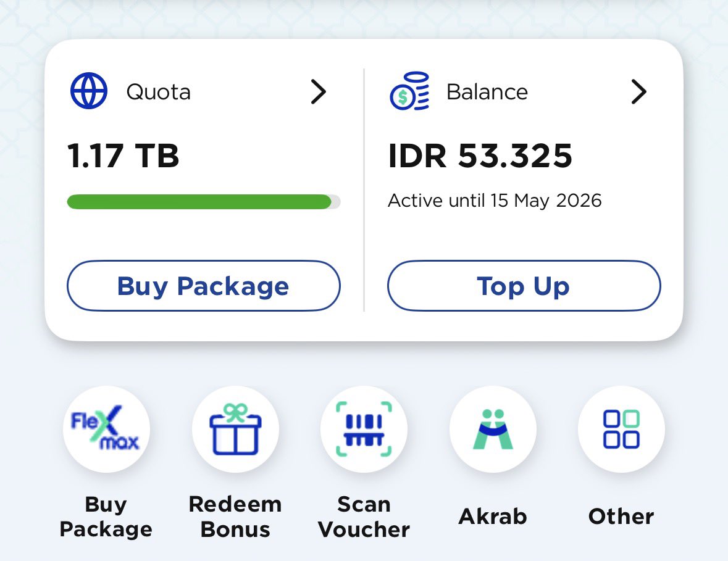Click the Buy Package outlined button
728x561 pixels.
click(x=204, y=286)
